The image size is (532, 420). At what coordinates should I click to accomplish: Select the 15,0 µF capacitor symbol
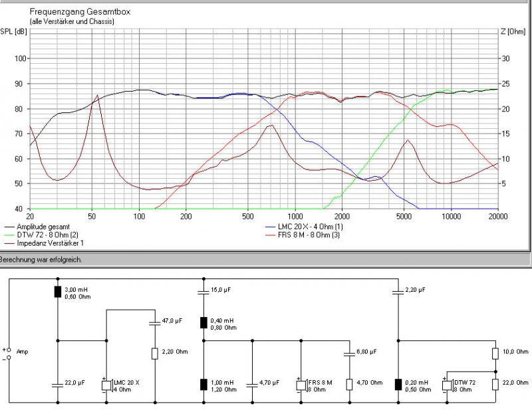(x=203, y=292)
